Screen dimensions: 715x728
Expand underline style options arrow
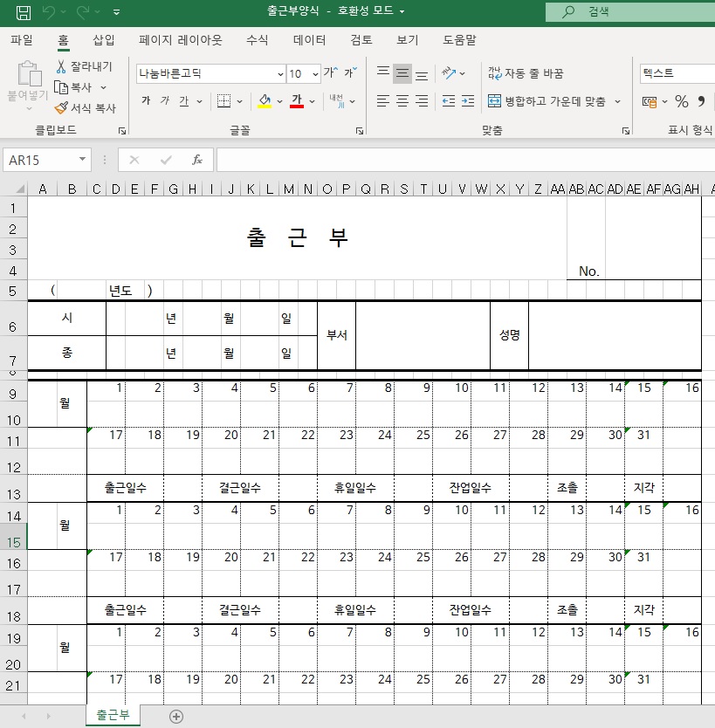[200, 100]
